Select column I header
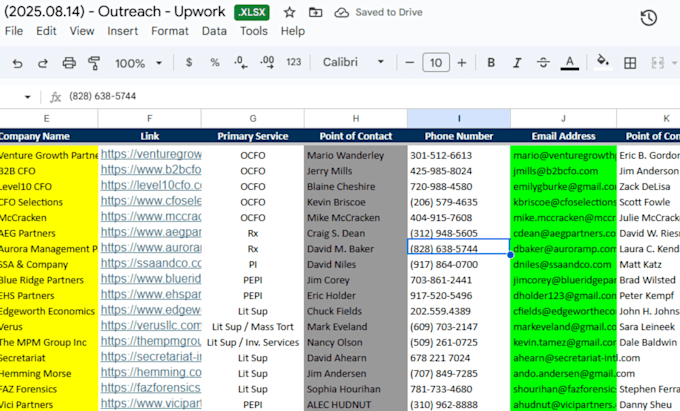The width and height of the screenshot is (680, 411). [x=459, y=118]
